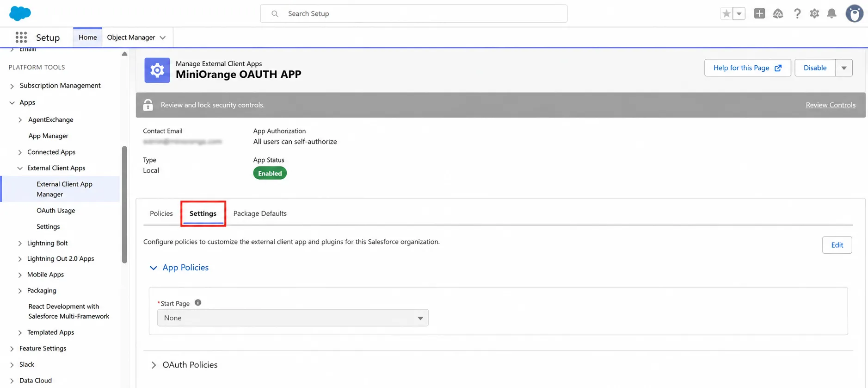The width and height of the screenshot is (868, 388).
Task: Select the Settings tab
Action: (203, 213)
